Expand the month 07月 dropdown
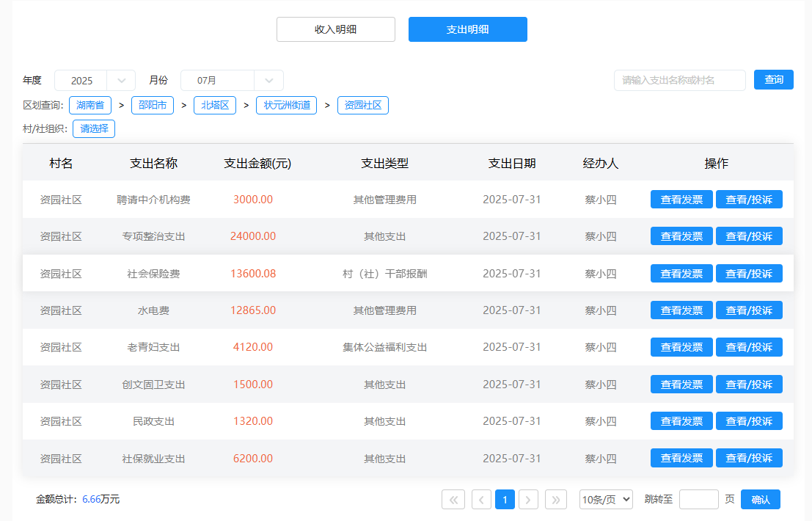This screenshot has width=812, height=521. pos(232,81)
